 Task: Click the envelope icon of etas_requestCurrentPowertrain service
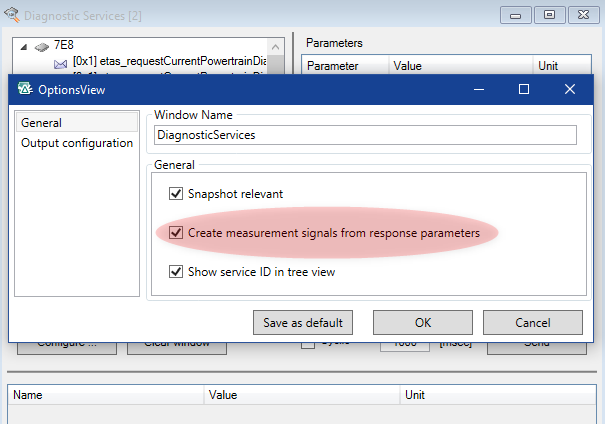[x=60, y=62]
